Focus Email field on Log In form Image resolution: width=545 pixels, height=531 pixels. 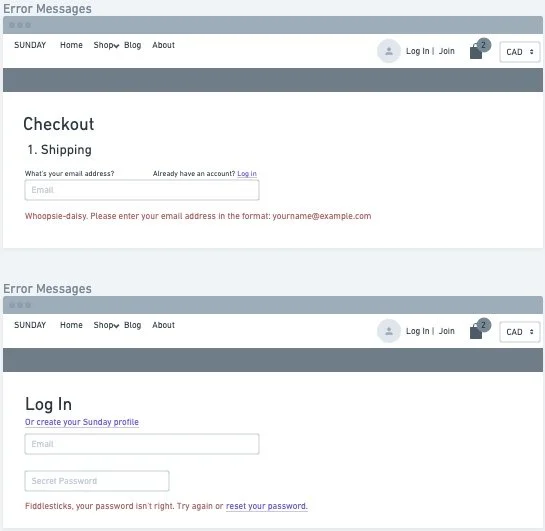142,444
